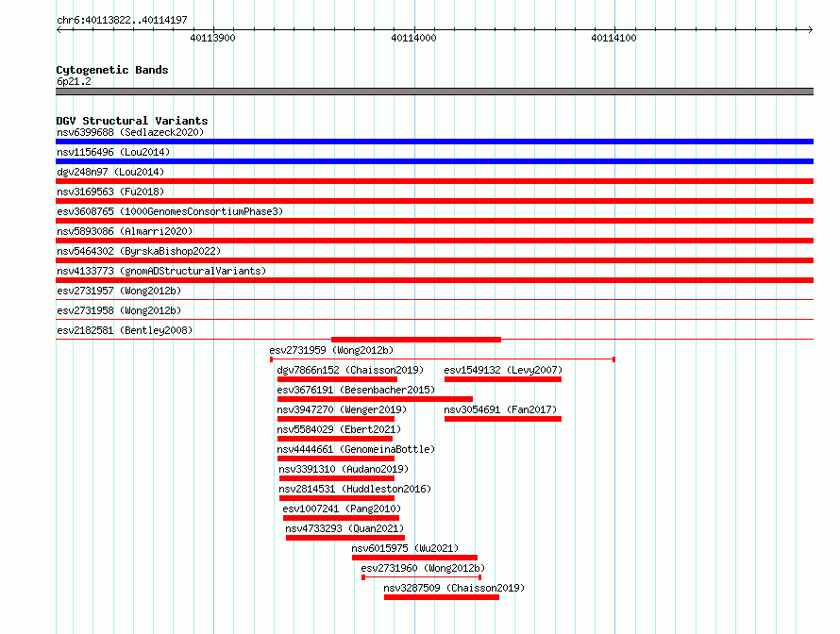Click the thick red segment of esv2182581
The width and height of the screenshot is (840, 634).
pos(416,340)
